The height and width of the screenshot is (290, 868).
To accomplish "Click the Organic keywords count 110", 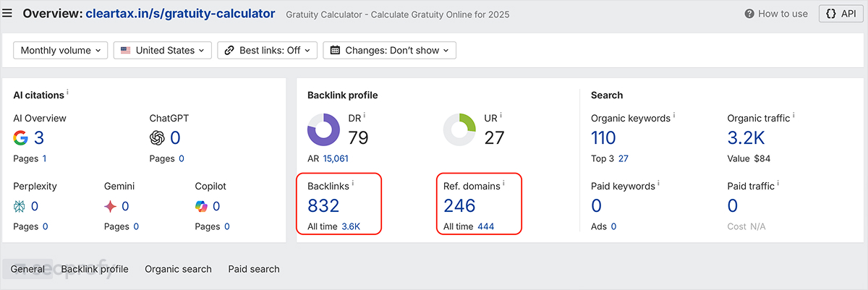I will 603,137.
